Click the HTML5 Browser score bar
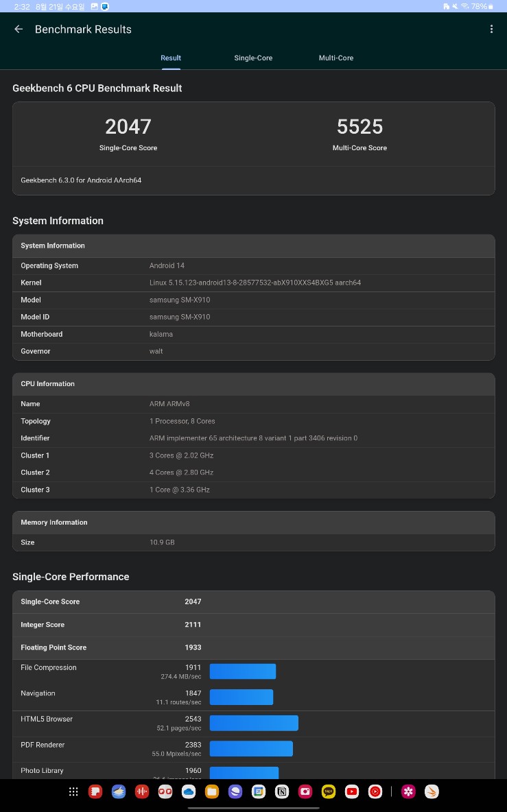This screenshot has height=812, width=507. point(254,723)
